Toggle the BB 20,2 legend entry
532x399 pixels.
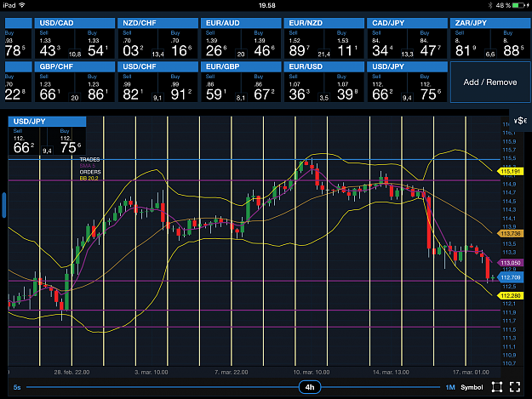89,178
